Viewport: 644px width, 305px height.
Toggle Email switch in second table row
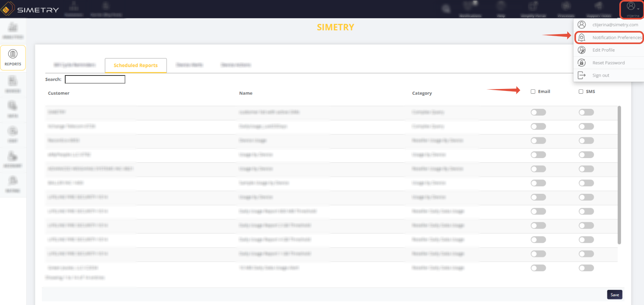pyautogui.click(x=538, y=126)
